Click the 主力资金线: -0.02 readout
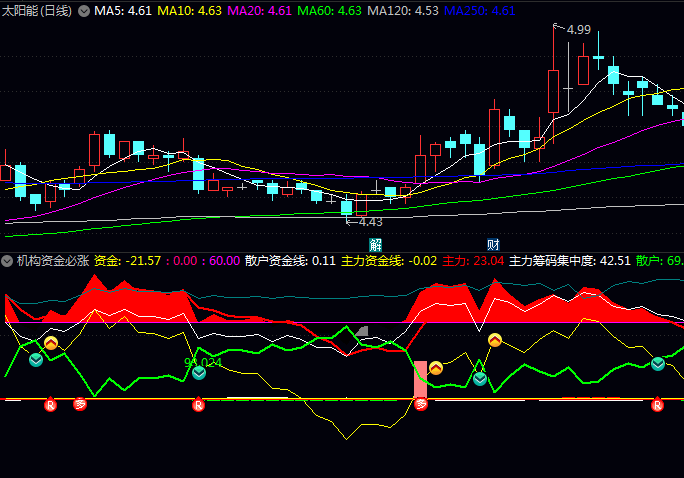 pyautogui.click(x=389, y=261)
